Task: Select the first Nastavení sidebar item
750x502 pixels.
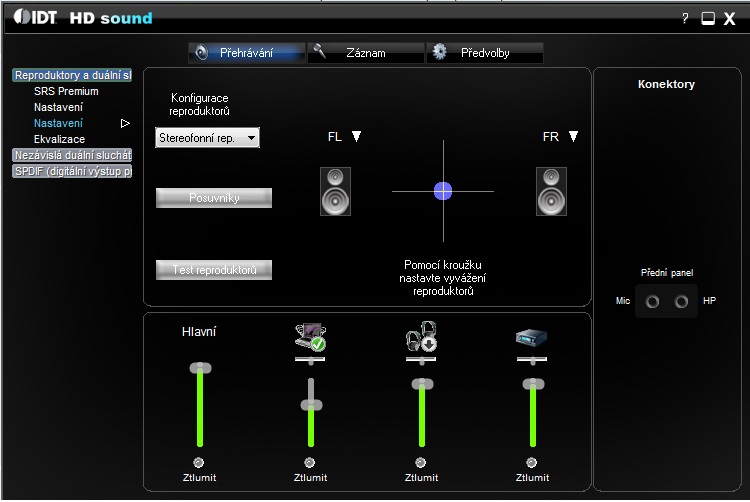Action: (x=58, y=107)
